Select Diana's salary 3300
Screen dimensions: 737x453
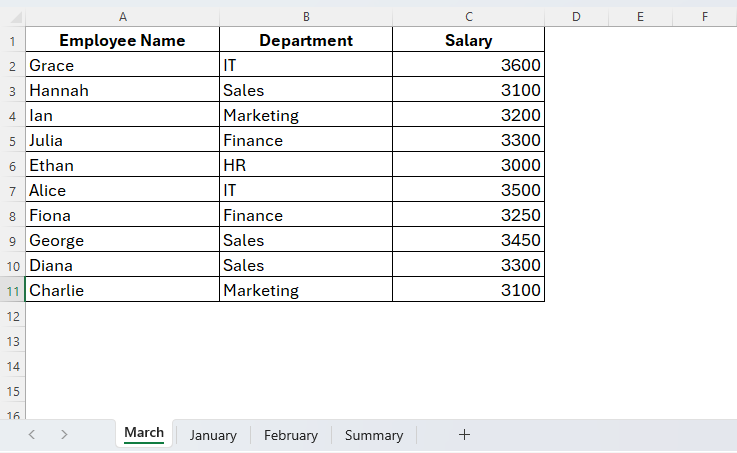(469, 265)
